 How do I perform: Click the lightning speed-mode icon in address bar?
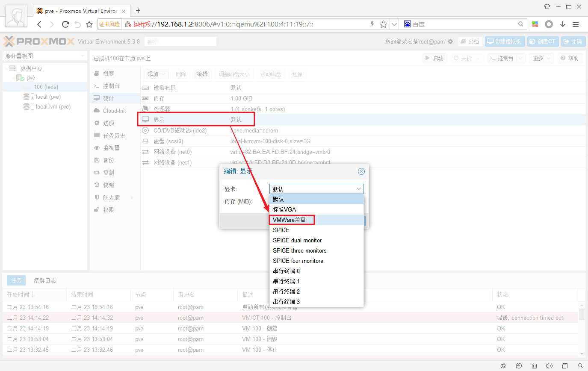(372, 24)
